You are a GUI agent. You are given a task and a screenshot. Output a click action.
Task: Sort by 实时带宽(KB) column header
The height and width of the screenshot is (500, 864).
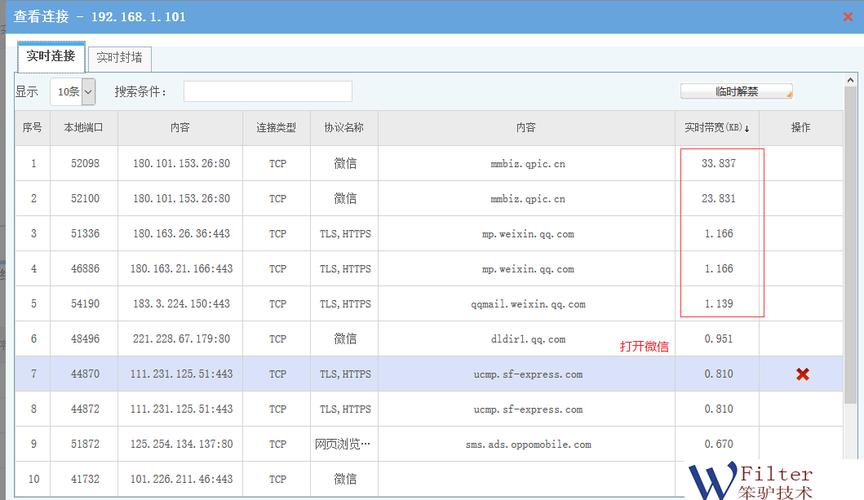717,128
